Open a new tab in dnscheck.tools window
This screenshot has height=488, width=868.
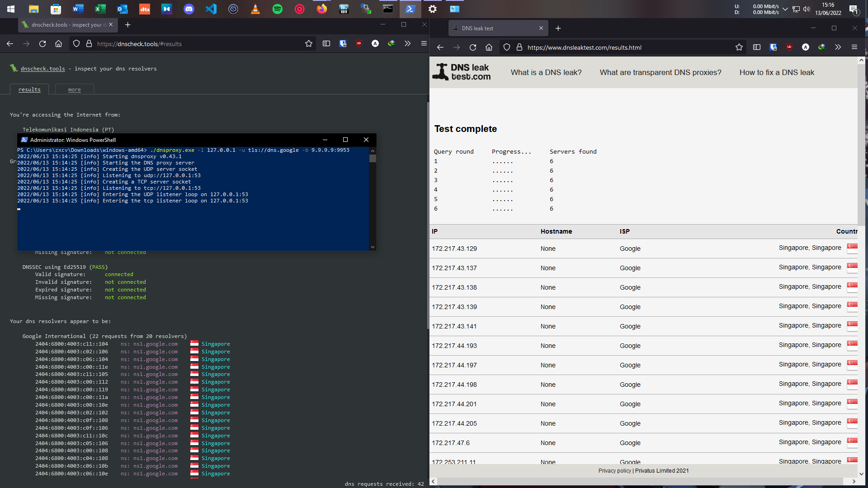127,25
